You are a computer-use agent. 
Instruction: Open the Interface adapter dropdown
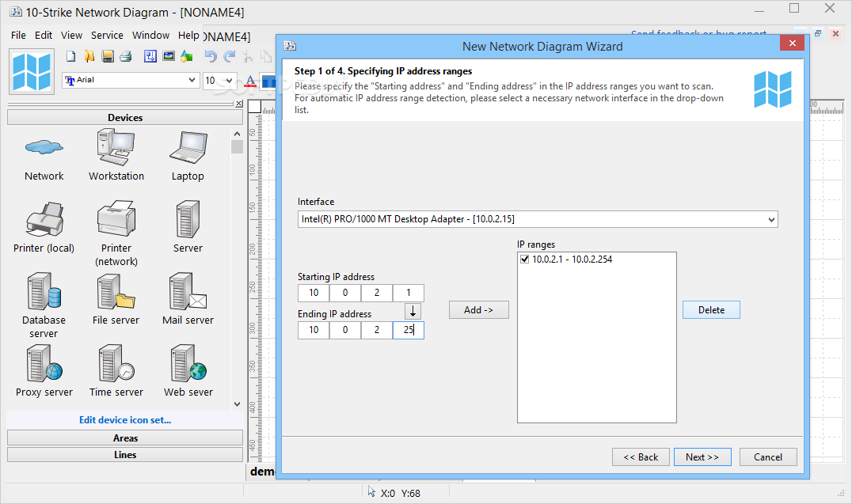tap(771, 219)
